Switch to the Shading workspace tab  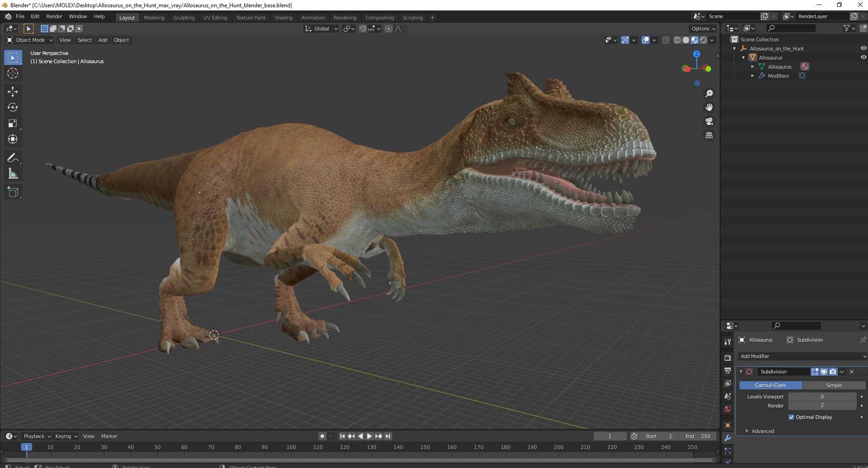tap(283, 18)
